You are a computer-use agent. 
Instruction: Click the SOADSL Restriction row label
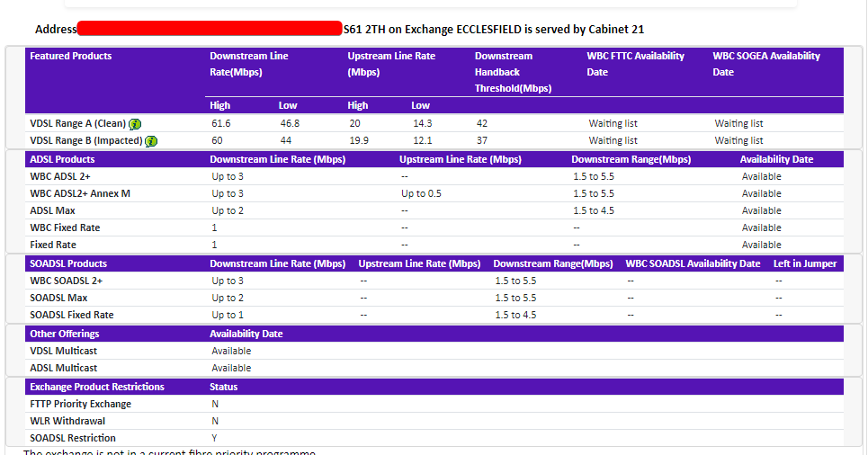point(73,438)
